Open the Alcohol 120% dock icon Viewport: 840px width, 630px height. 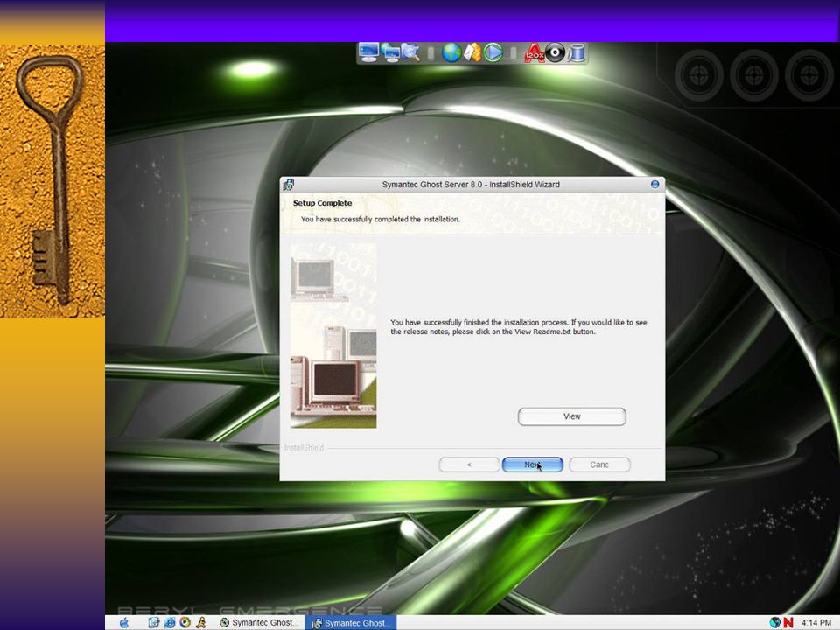(x=534, y=53)
